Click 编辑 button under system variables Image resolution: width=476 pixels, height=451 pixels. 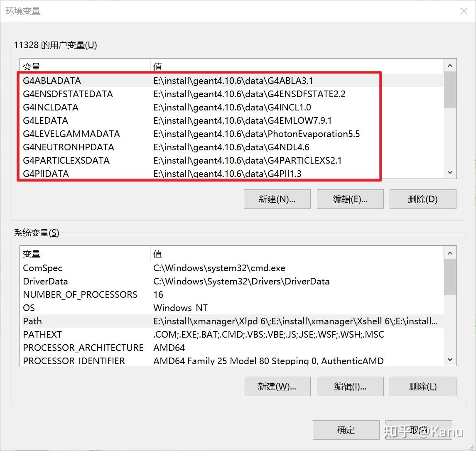point(350,386)
